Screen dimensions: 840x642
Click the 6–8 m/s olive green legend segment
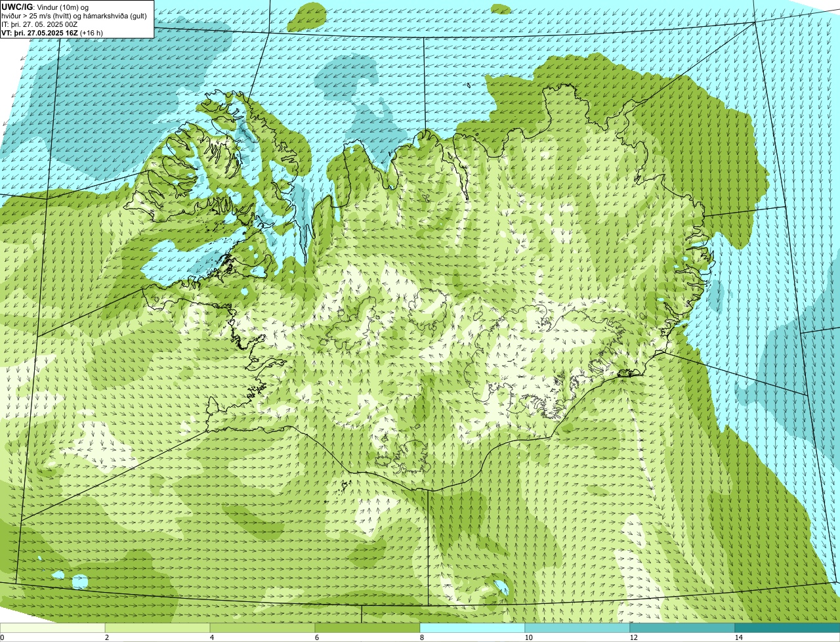367,628
